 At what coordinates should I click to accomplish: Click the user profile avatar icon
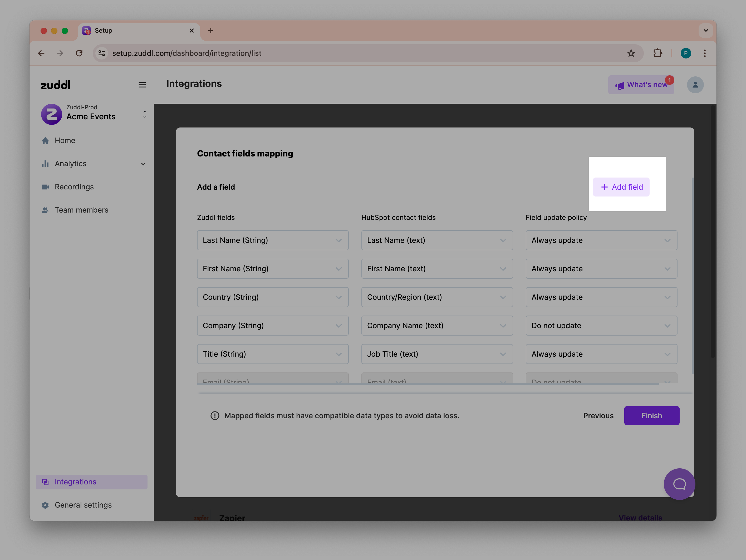pos(695,85)
